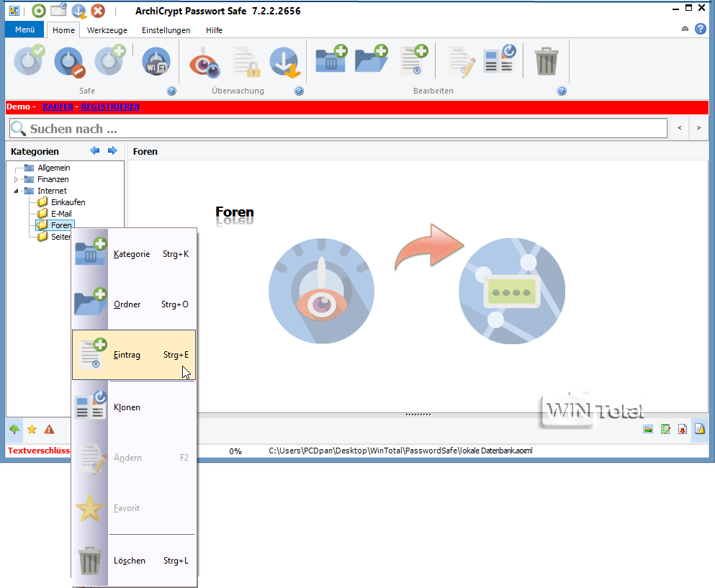Image resolution: width=715 pixels, height=588 pixels.
Task: Click green circle icon in title bar
Action: coord(39,11)
